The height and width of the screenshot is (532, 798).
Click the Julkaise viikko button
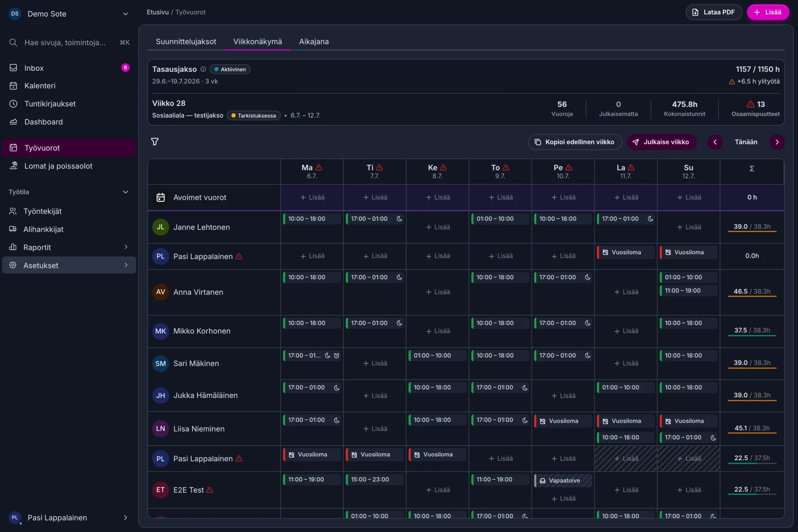click(x=661, y=142)
